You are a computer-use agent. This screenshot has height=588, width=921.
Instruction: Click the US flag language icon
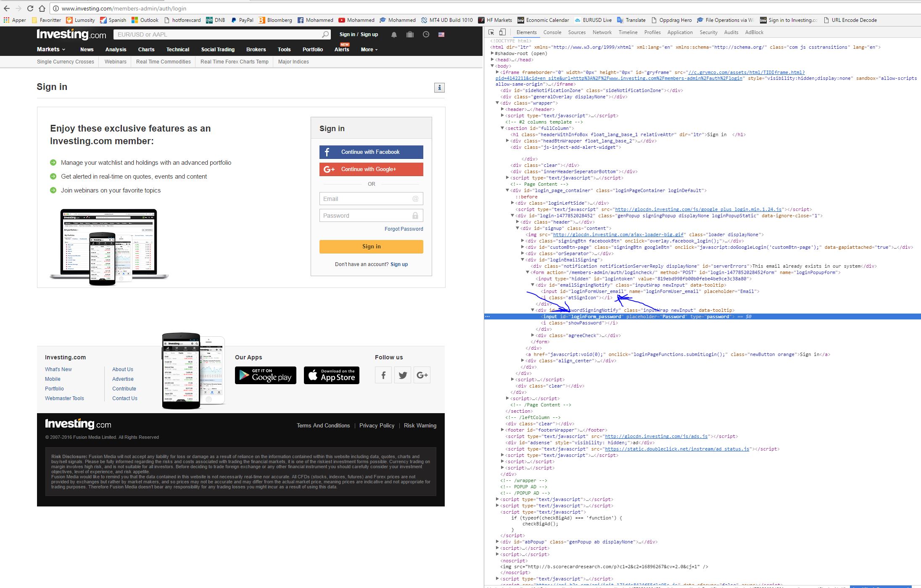click(441, 34)
